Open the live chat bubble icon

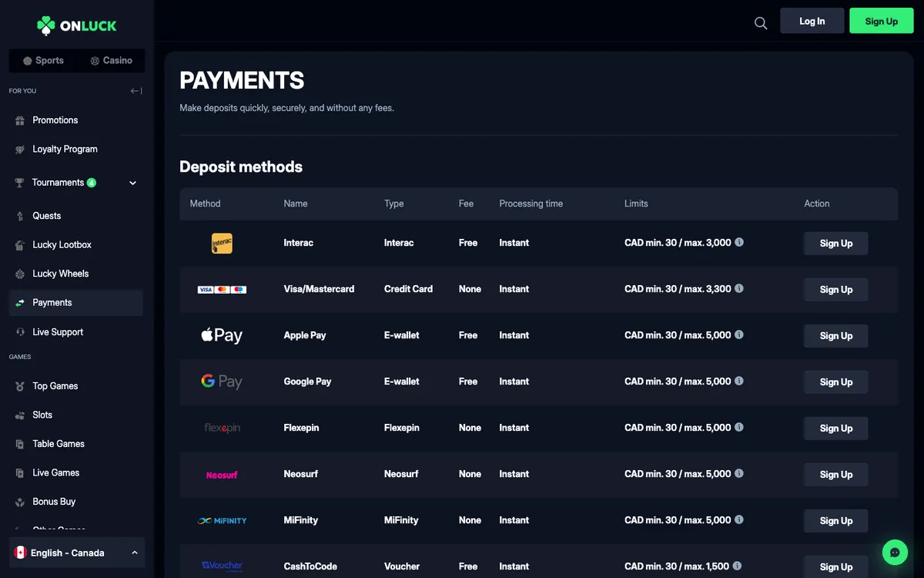pyautogui.click(x=895, y=553)
